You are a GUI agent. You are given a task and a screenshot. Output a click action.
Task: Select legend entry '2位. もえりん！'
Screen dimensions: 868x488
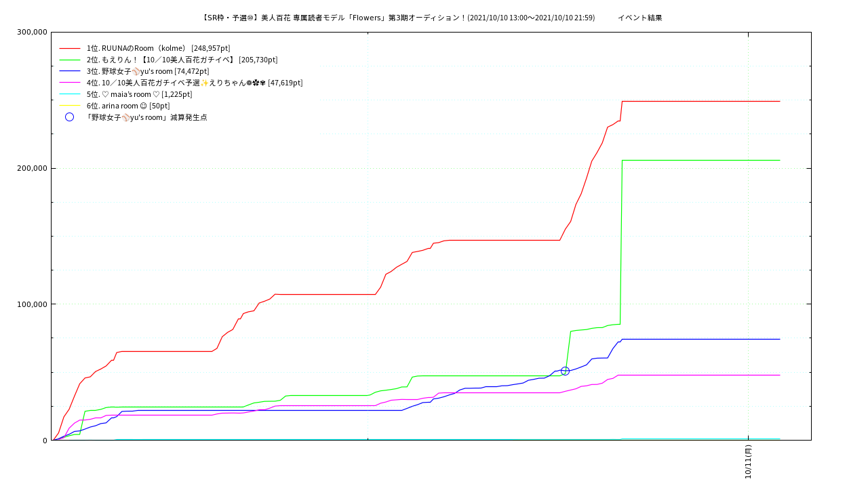[182, 60]
